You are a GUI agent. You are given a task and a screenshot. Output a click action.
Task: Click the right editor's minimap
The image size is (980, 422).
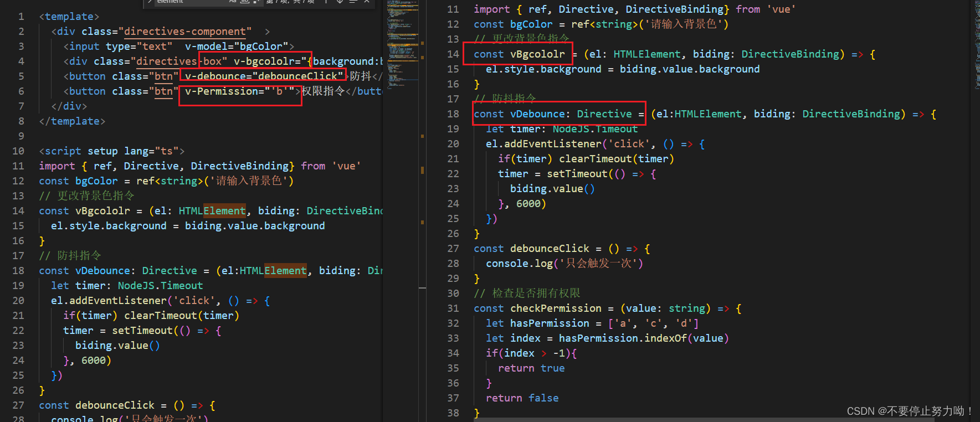click(x=977, y=44)
